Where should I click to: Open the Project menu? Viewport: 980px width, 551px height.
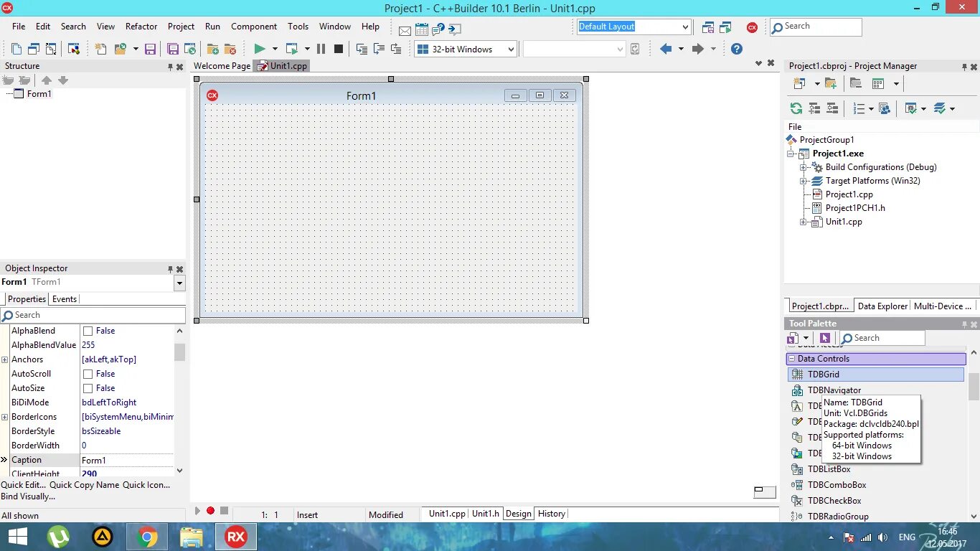click(181, 27)
